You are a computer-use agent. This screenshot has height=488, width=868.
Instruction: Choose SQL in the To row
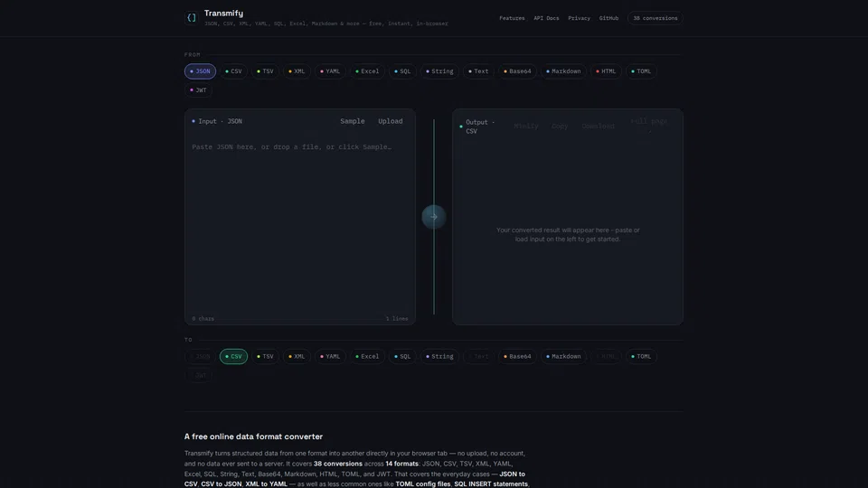(402, 356)
